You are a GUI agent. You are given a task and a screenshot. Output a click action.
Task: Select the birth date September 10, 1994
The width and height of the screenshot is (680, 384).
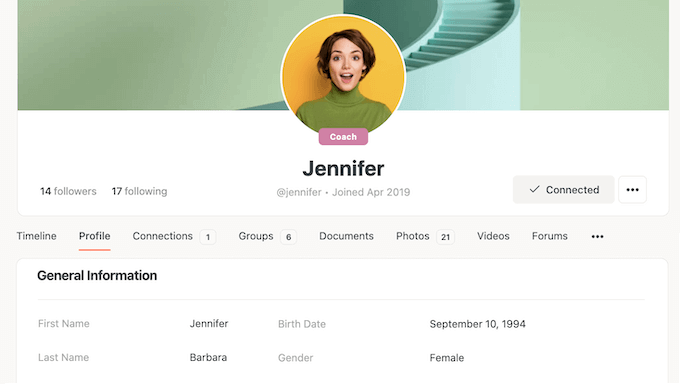[x=477, y=324]
